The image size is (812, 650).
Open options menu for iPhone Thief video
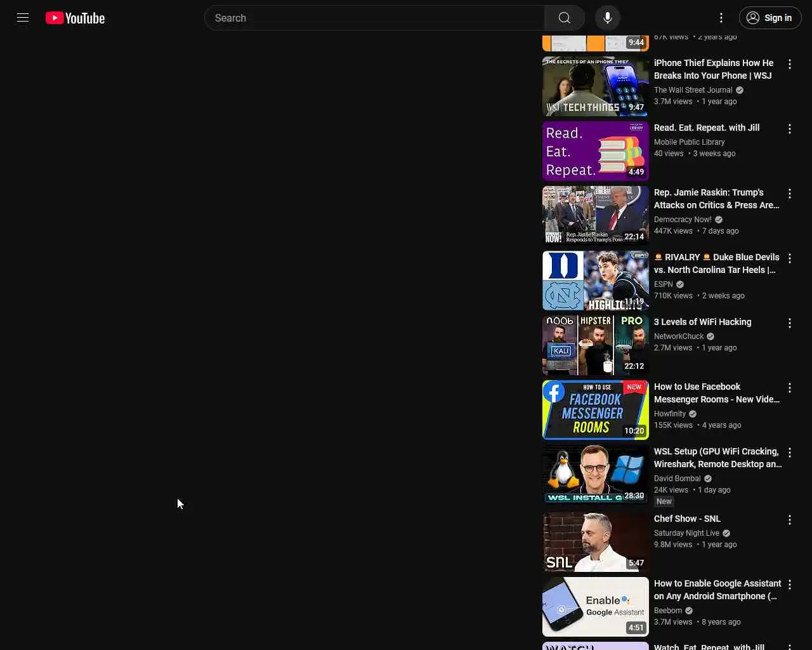tap(790, 64)
